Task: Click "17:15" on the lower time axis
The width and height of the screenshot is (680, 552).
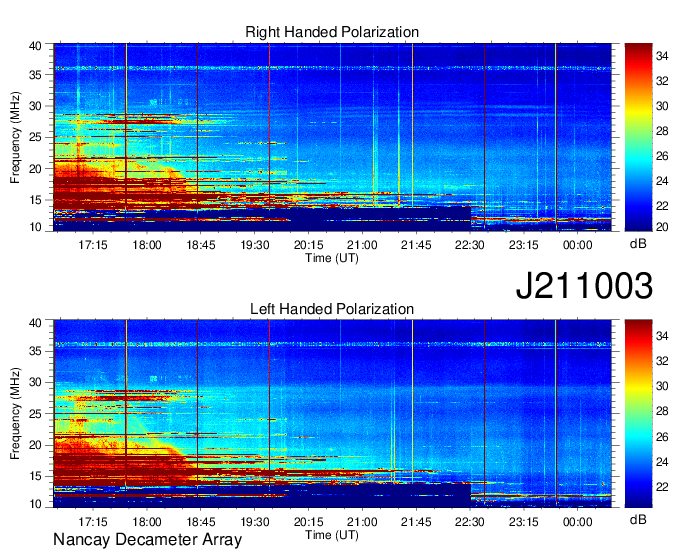Action: pos(92,522)
